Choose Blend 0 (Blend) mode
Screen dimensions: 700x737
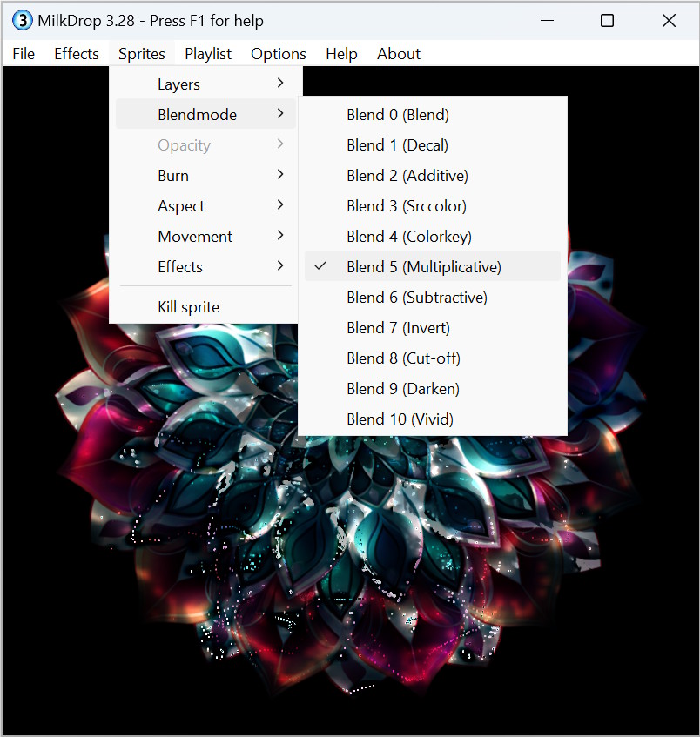tap(397, 115)
